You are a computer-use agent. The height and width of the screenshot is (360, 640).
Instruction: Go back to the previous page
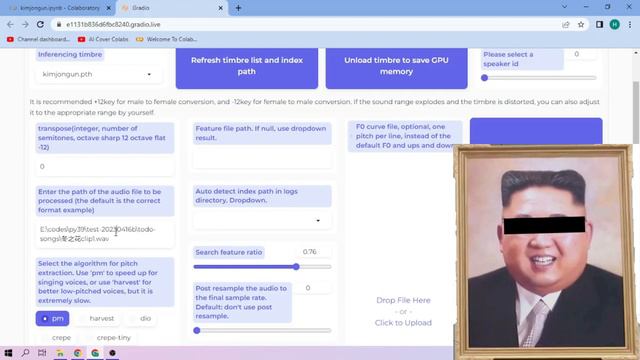[x=10, y=24]
